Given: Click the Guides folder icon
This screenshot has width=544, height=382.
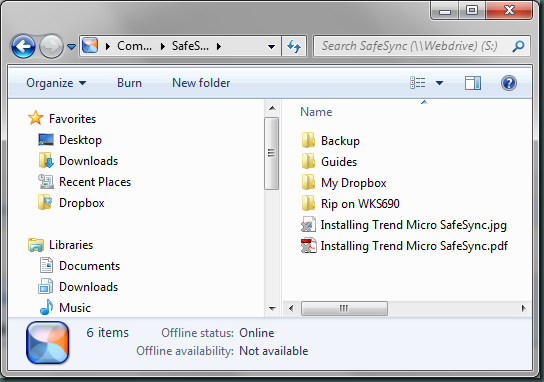Looking at the screenshot, I should coord(308,161).
